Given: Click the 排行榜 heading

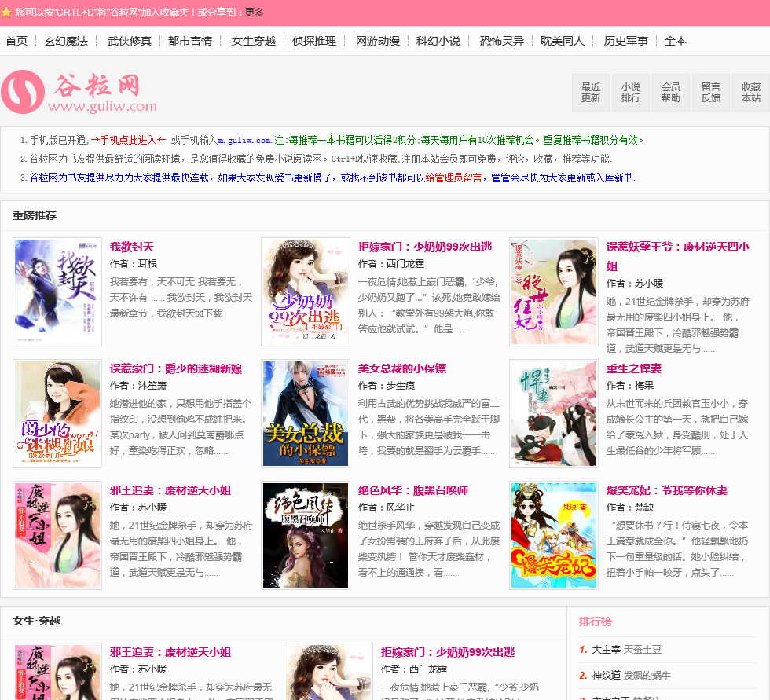Looking at the screenshot, I should tap(596, 621).
